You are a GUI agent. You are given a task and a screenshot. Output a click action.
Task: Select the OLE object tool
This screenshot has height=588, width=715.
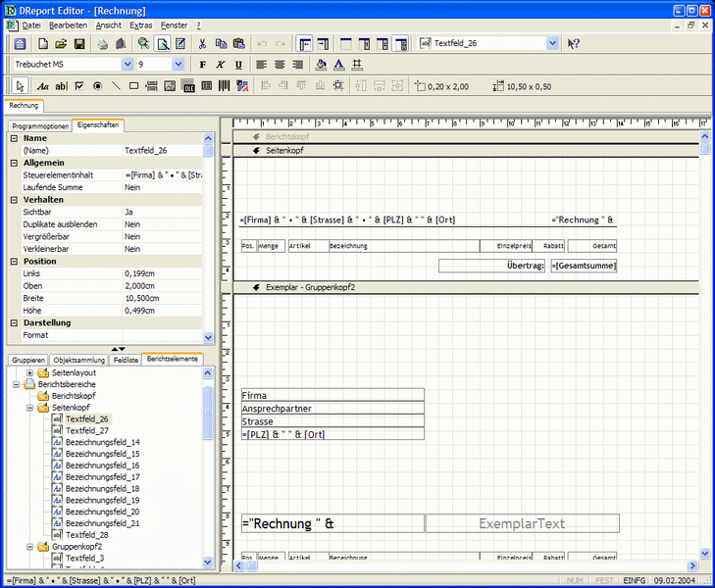point(188,86)
